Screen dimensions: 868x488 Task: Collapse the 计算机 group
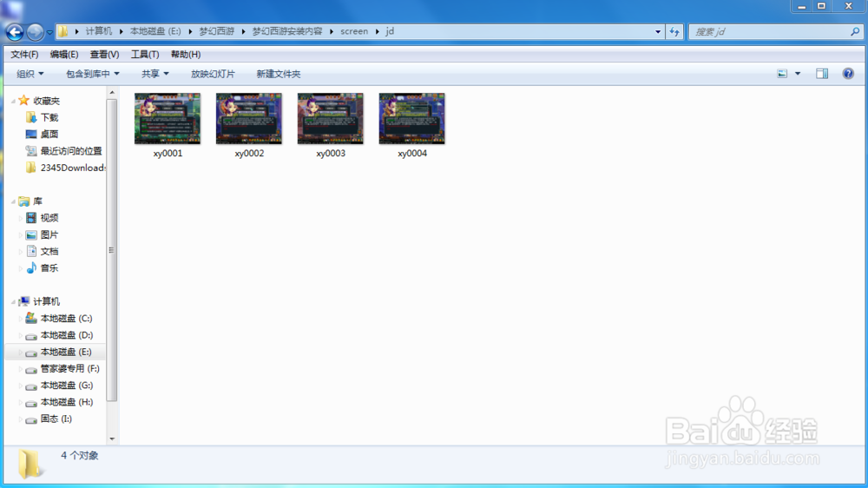[x=13, y=302]
